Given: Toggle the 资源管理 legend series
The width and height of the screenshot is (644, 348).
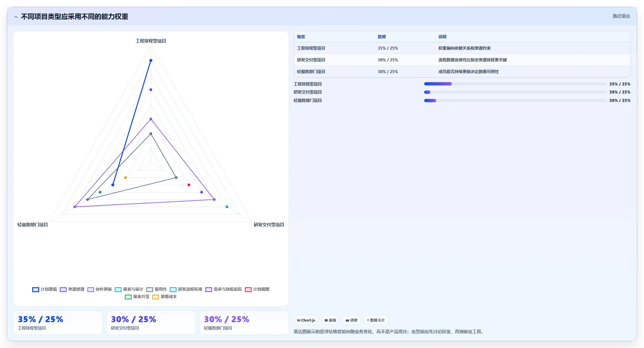Looking at the screenshot, I should click(x=72, y=289).
